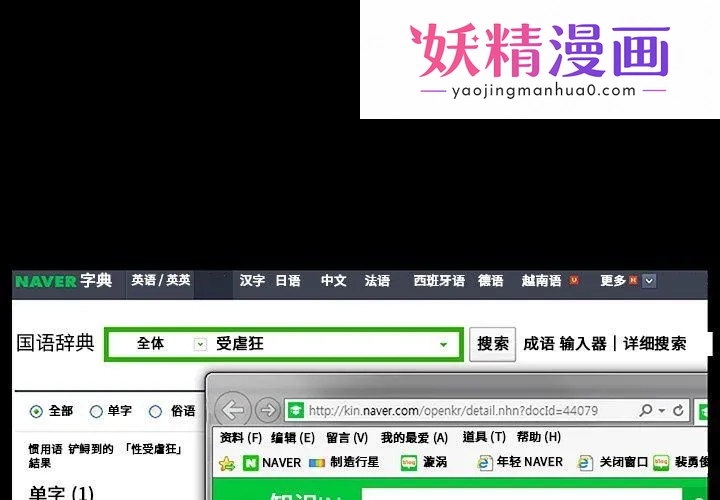Click the add-to-favorites star icon
720x500 pixels.
(227, 464)
